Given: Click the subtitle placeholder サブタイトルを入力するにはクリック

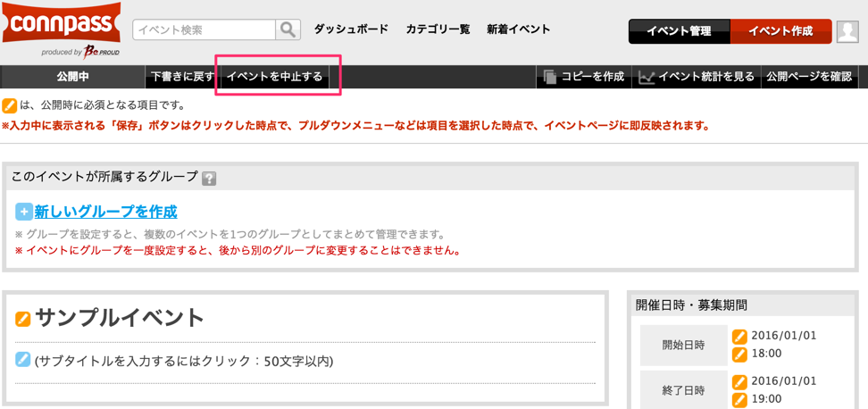Looking at the screenshot, I should tap(183, 361).
